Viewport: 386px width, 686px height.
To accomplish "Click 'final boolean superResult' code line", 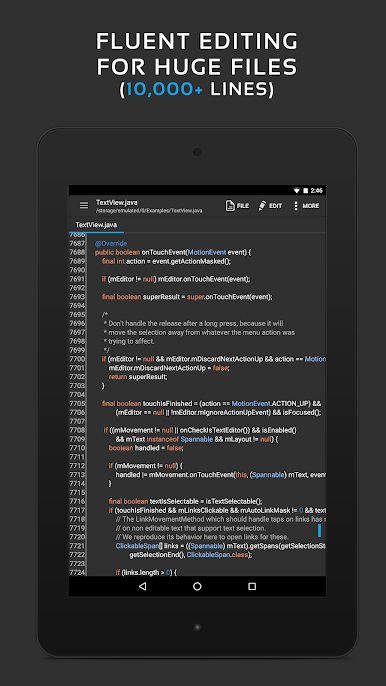I will tap(187, 297).
